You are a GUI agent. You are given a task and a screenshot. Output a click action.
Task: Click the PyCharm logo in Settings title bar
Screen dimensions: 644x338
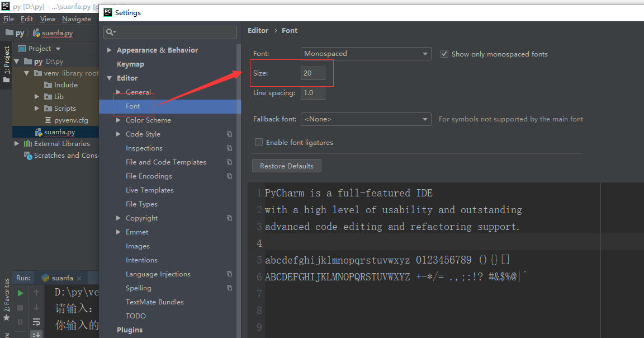click(x=108, y=12)
